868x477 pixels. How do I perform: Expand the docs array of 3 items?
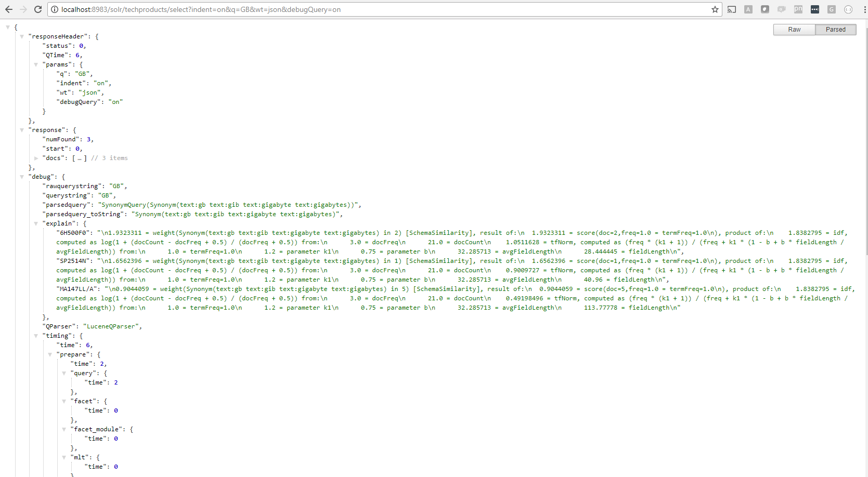click(36, 158)
